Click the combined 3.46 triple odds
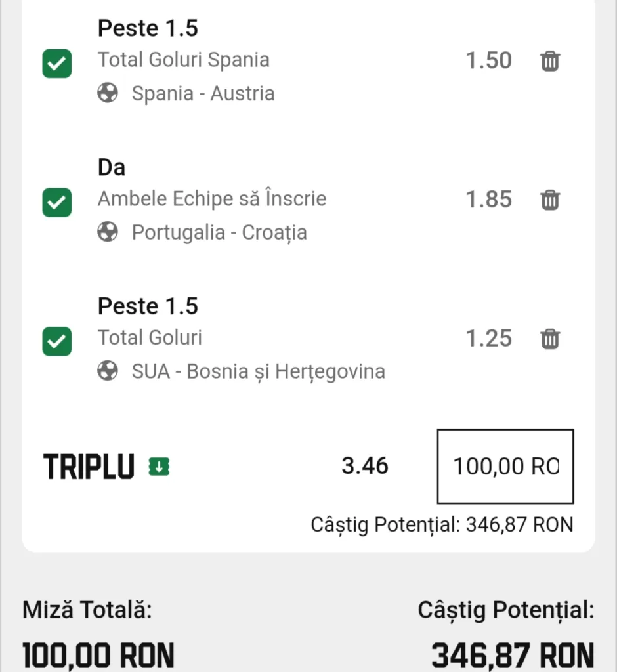Screen dimensions: 617x672 pyautogui.click(x=365, y=466)
